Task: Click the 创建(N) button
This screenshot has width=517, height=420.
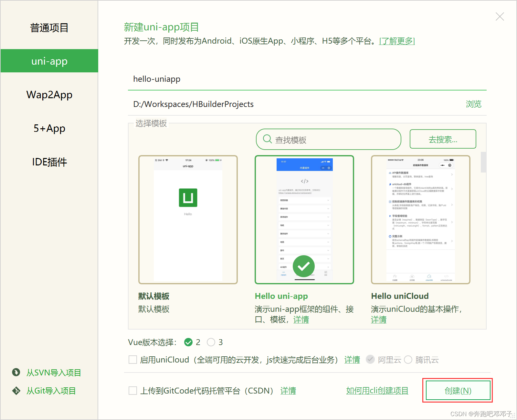Action: coord(458,390)
